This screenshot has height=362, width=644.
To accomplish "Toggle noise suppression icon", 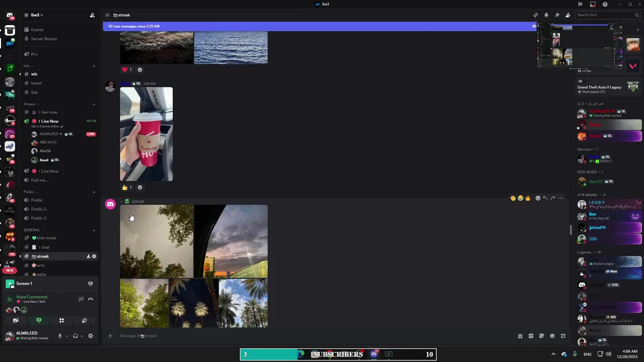I will [81, 299].
